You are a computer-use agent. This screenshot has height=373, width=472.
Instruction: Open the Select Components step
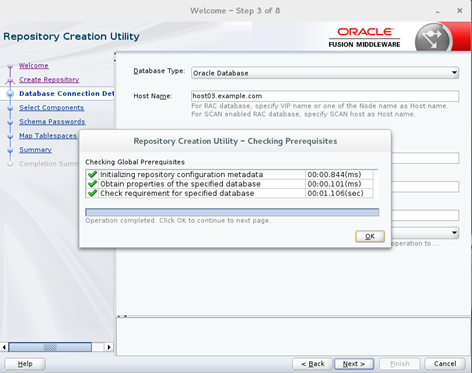coord(51,108)
